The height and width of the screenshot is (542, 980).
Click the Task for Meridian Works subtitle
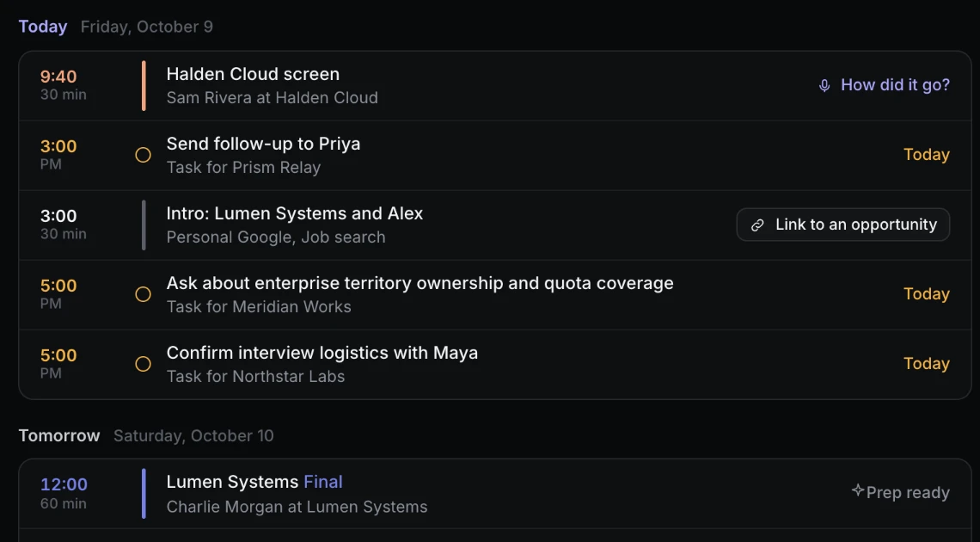coord(259,307)
